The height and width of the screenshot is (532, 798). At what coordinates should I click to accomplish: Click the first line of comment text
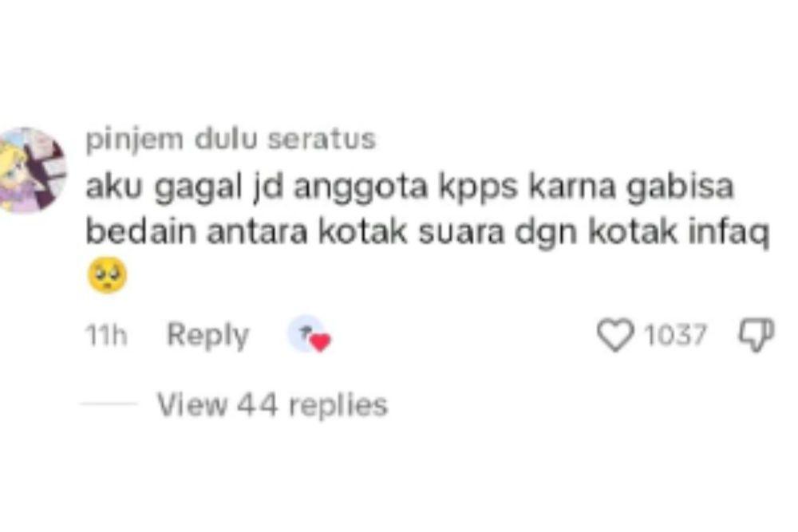pyautogui.click(x=409, y=187)
